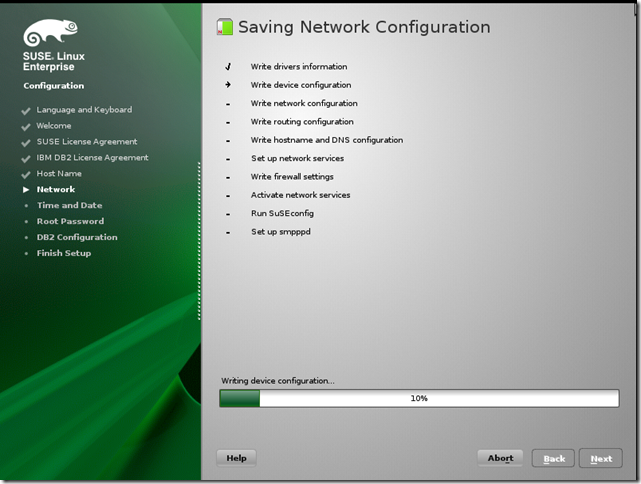This screenshot has height=484, width=641.
Task: Select Time and Date step in sidebar
Action: (69, 206)
